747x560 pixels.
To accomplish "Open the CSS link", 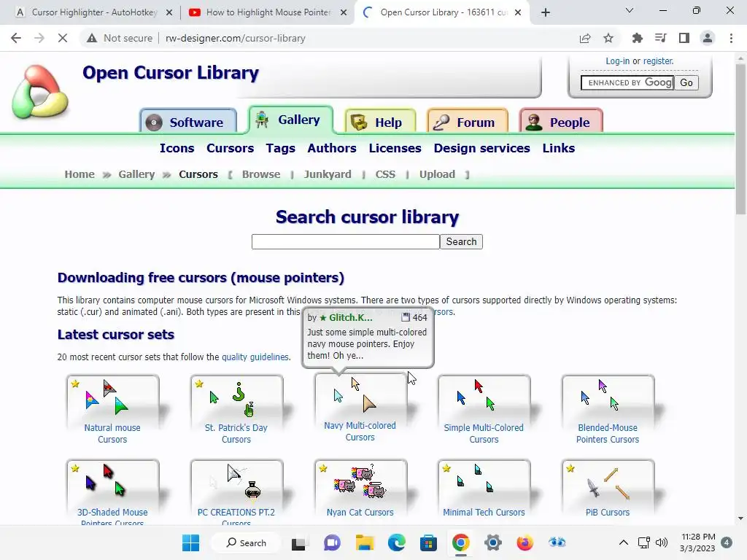I will point(385,174).
